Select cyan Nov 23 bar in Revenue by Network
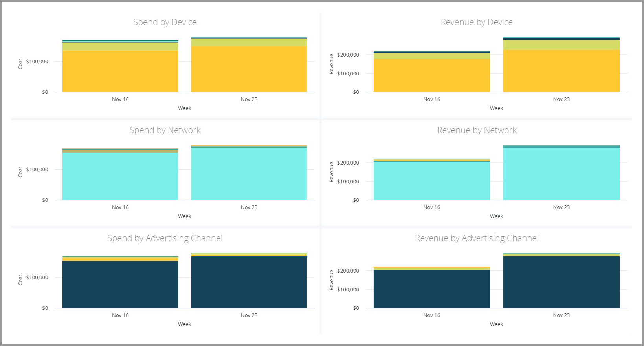 pos(561,174)
